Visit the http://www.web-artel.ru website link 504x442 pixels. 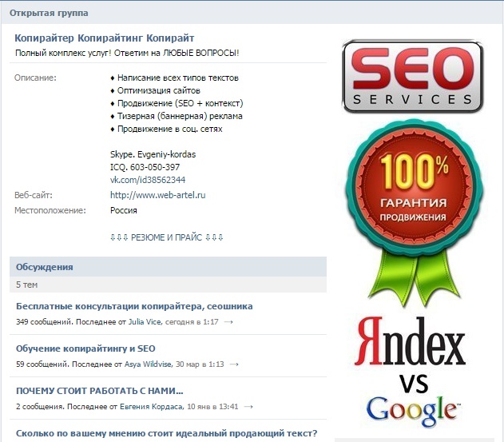tap(157, 195)
